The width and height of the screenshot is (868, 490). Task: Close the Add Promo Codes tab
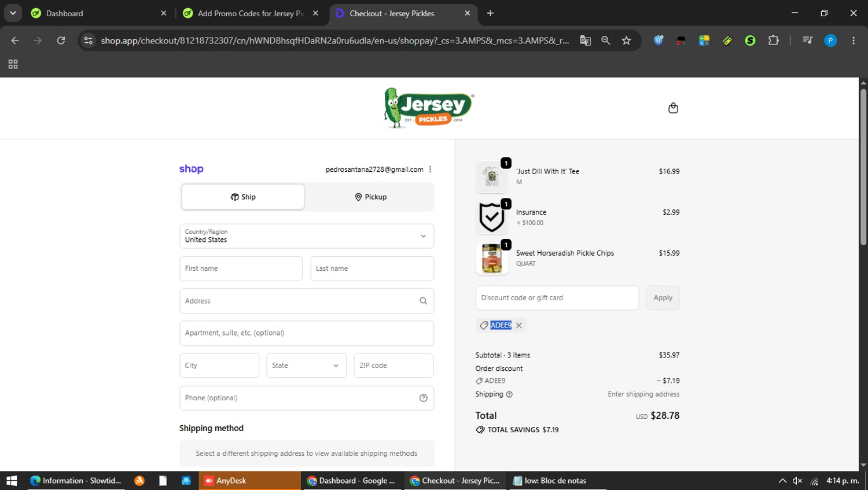coord(315,13)
